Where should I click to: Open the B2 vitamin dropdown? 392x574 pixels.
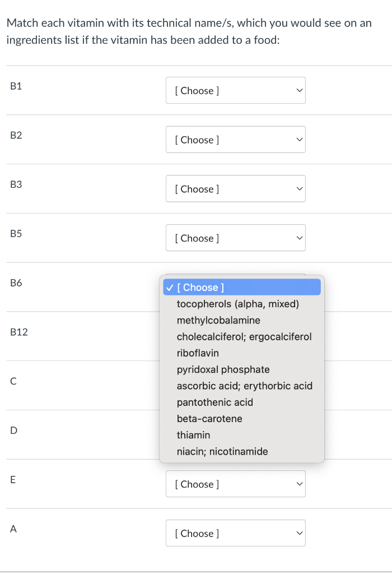(x=235, y=140)
